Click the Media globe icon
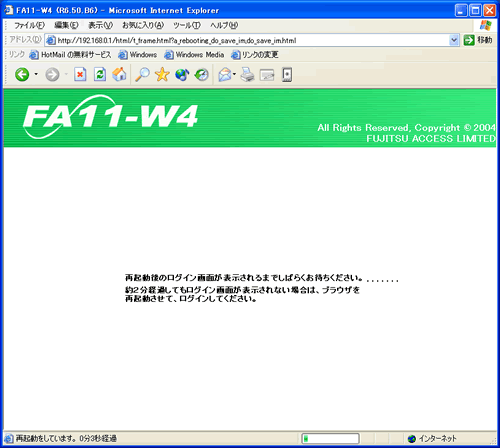500x448 pixels. click(x=182, y=75)
